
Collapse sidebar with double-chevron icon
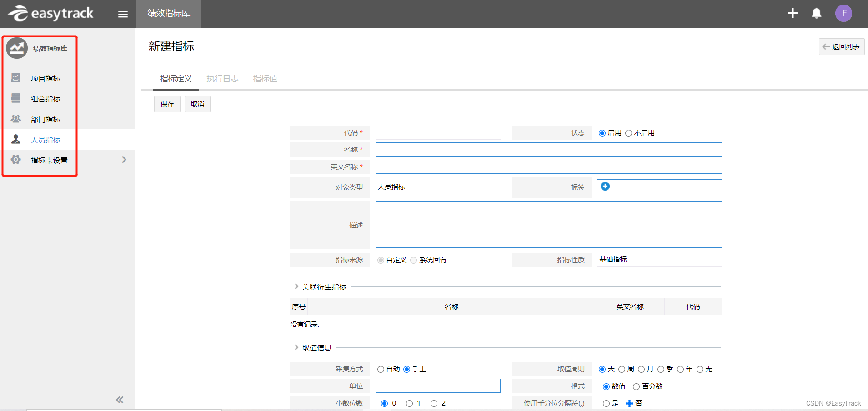tap(120, 400)
